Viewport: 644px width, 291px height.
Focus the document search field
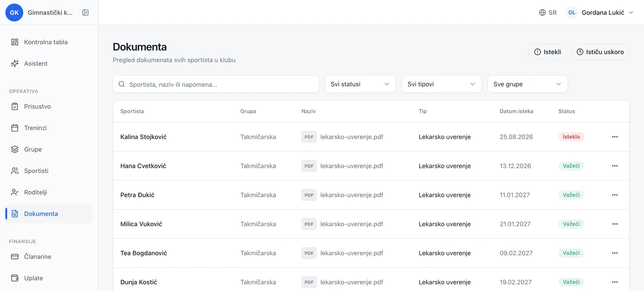click(216, 84)
